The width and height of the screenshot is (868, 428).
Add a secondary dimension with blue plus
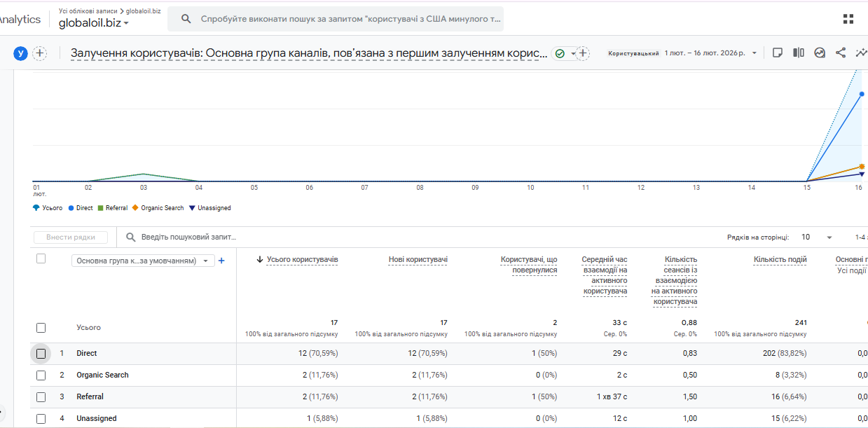pyautogui.click(x=221, y=261)
